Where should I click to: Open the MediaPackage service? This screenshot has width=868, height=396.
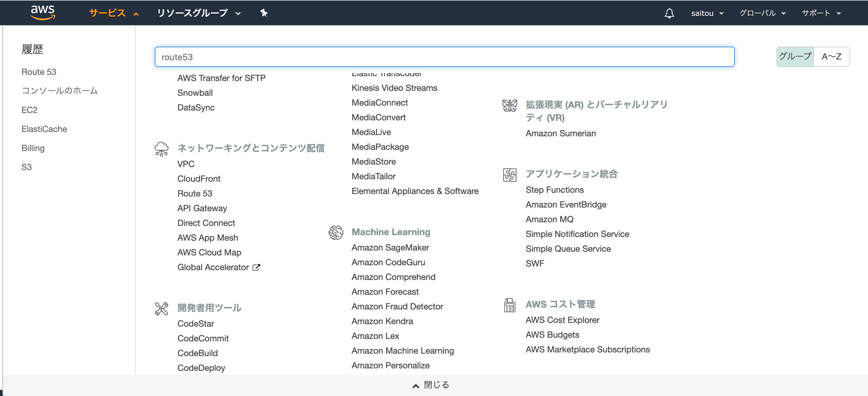point(380,147)
